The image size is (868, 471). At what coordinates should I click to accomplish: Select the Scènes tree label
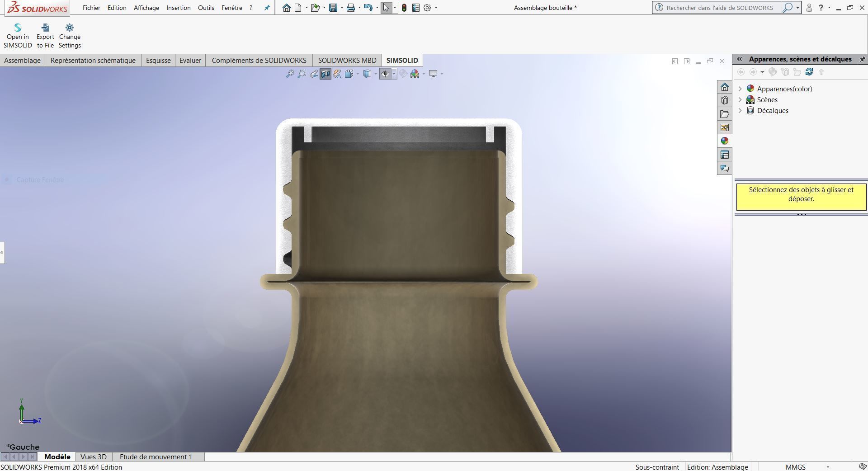coord(767,99)
